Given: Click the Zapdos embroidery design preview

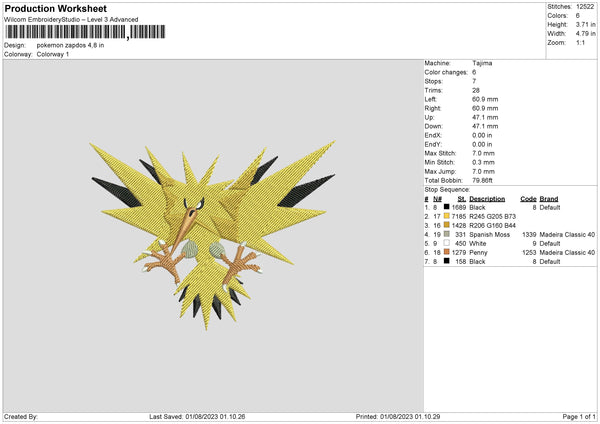Looking at the screenshot, I should pos(213,234).
